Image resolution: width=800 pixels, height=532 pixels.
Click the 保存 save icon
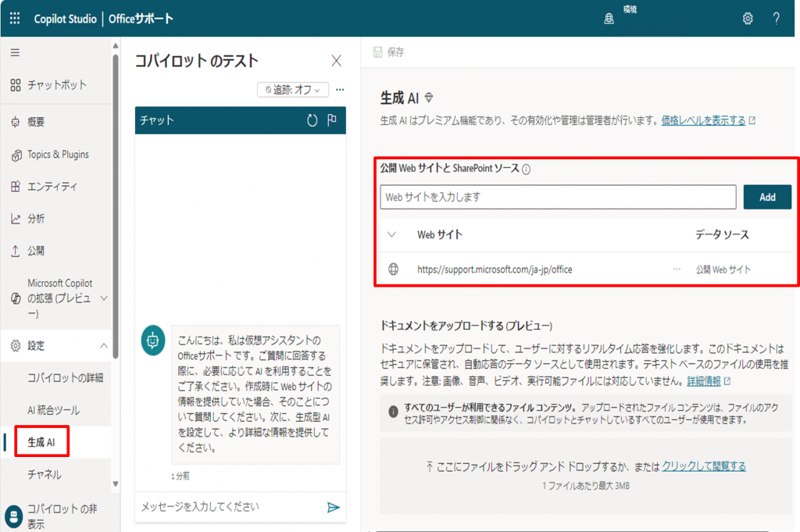tap(377, 52)
